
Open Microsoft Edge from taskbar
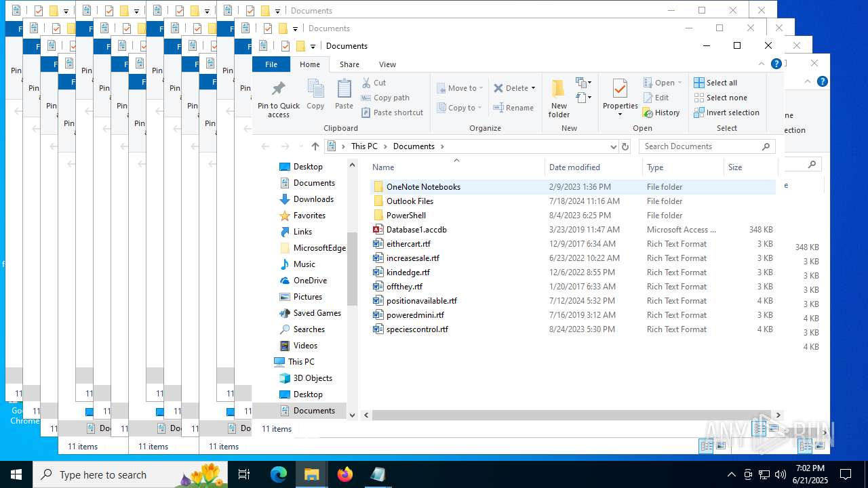pyautogui.click(x=279, y=474)
